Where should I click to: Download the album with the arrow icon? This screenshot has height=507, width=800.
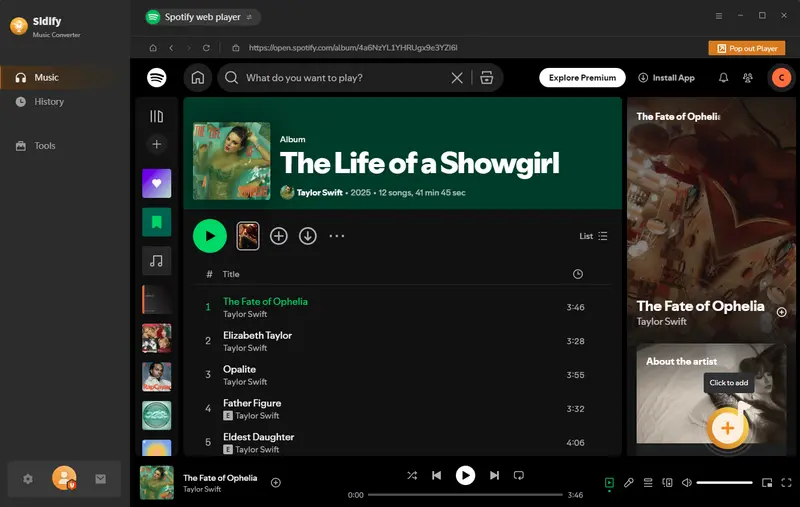(308, 236)
